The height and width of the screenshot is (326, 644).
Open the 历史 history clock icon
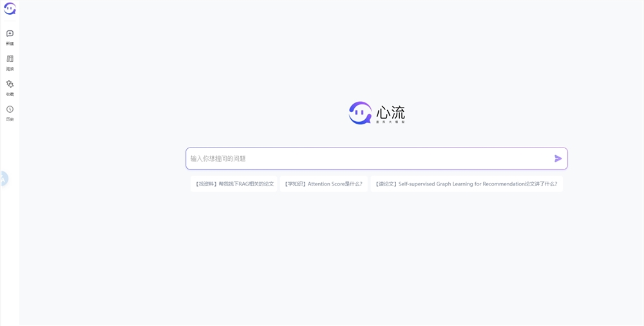10,110
